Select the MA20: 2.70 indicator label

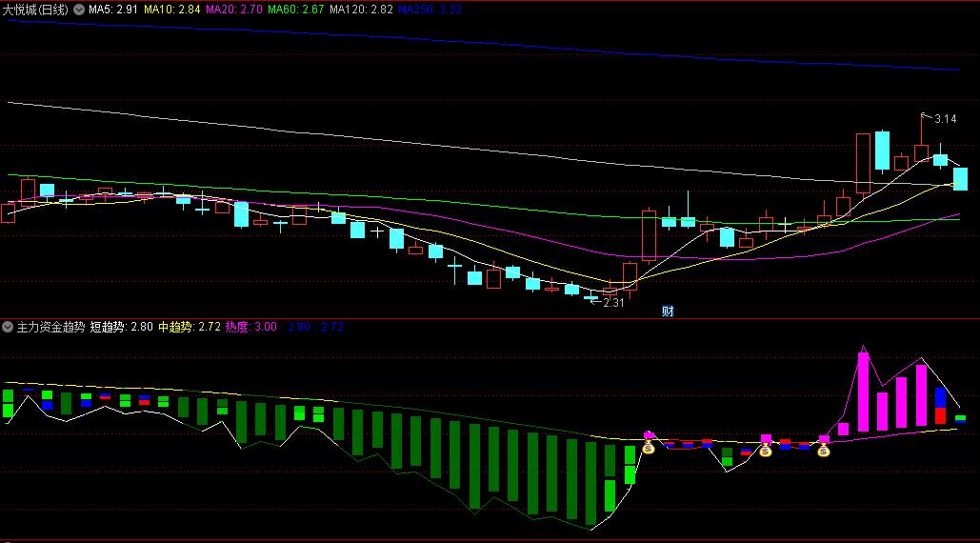pyautogui.click(x=234, y=10)
